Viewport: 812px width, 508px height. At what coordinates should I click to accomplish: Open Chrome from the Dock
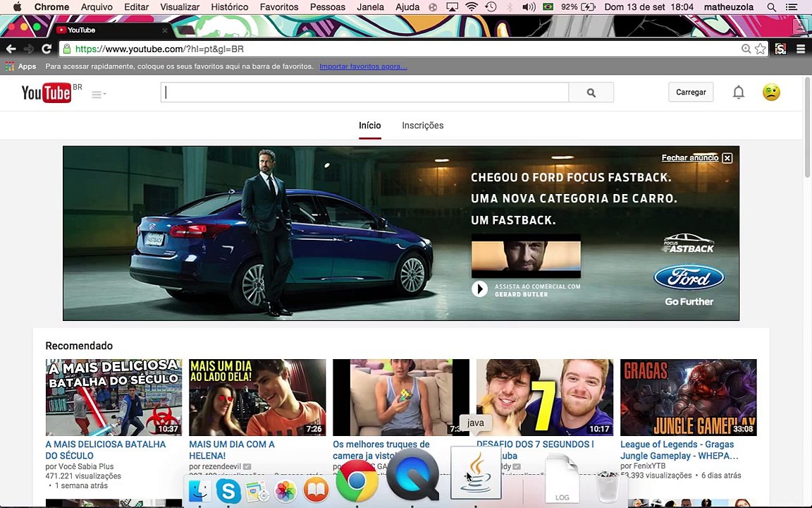[357, 481]
